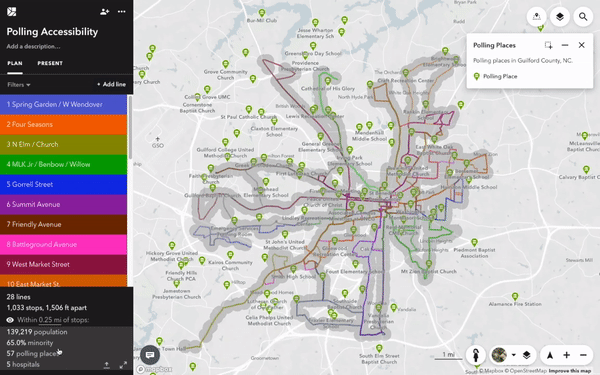Select line 8 Battleground Avenue
Viewport: 600px width, 375px height.
point(63,244)
